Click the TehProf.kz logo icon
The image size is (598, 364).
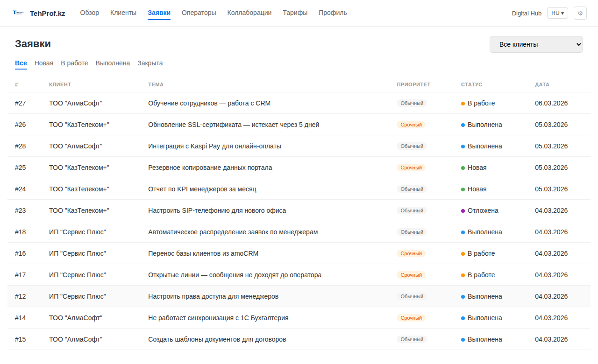(18, 13)
